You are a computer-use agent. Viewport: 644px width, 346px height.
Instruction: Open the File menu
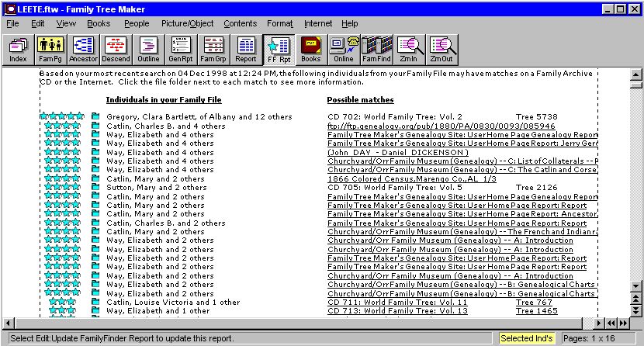click(x=12, y=23)
